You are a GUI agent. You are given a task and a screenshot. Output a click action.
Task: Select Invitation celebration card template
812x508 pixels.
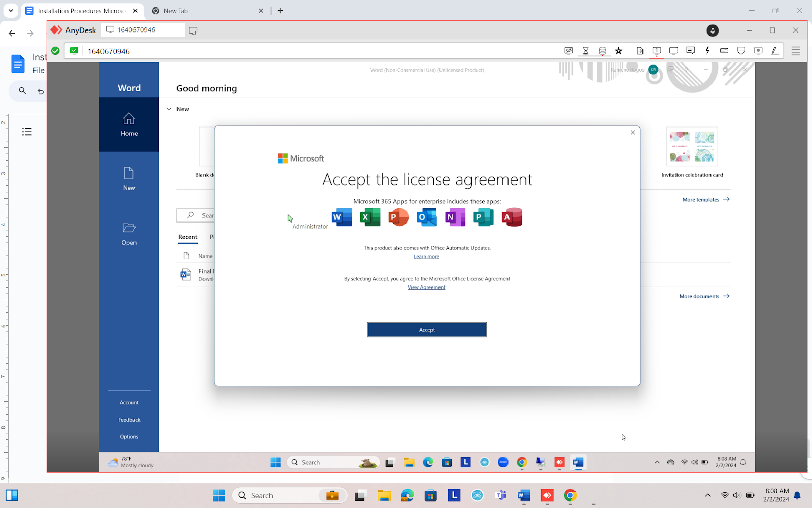coord(692,152)
